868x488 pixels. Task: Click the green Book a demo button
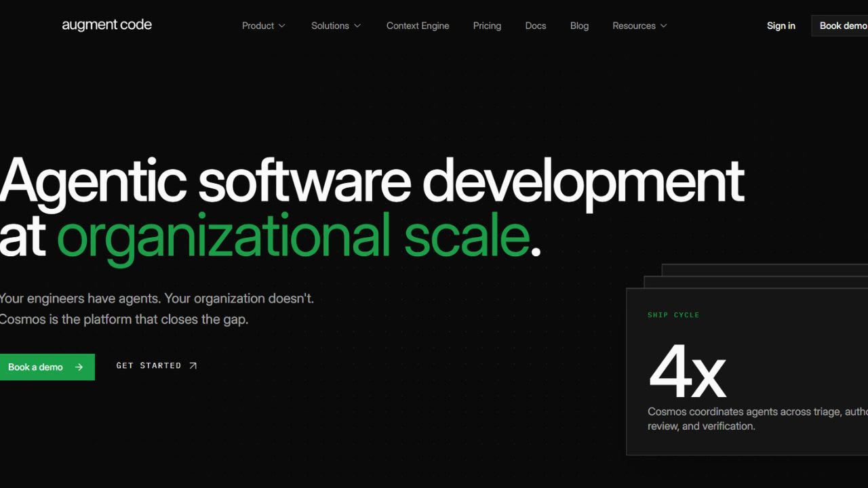47,367
